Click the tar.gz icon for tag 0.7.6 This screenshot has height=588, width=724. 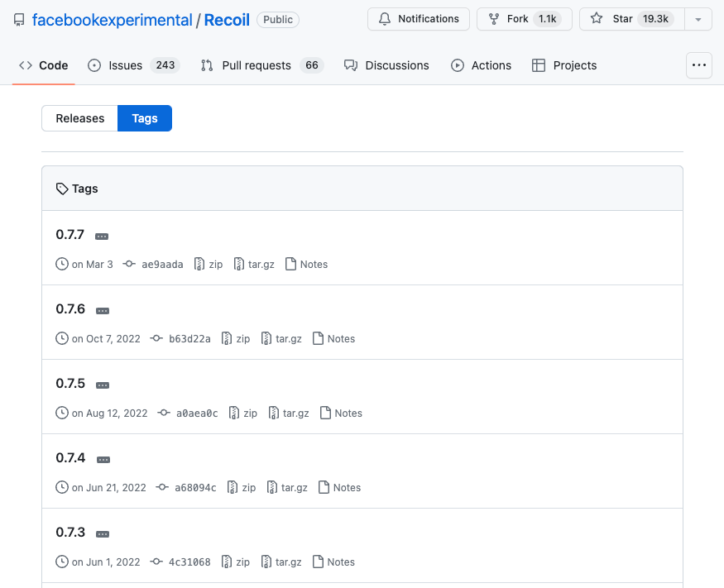click(266, 339)
